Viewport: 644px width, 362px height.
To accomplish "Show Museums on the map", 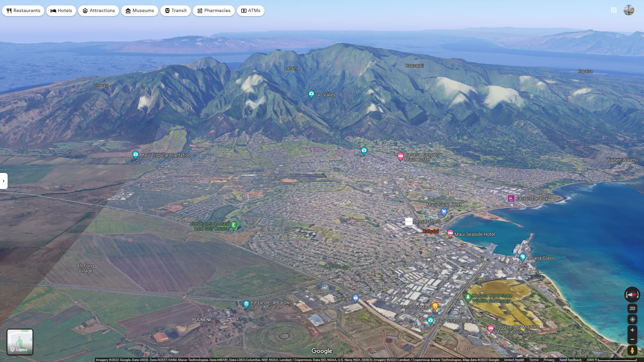I will coord(140,11).
